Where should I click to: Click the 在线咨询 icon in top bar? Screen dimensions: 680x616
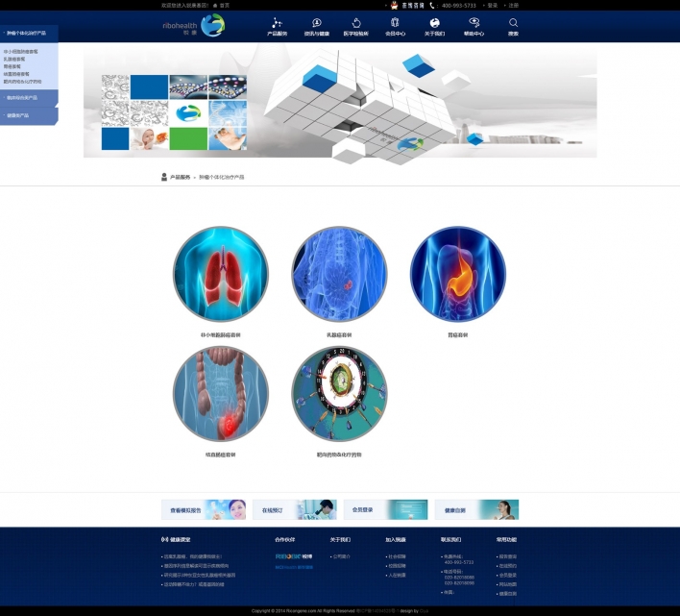413,5
